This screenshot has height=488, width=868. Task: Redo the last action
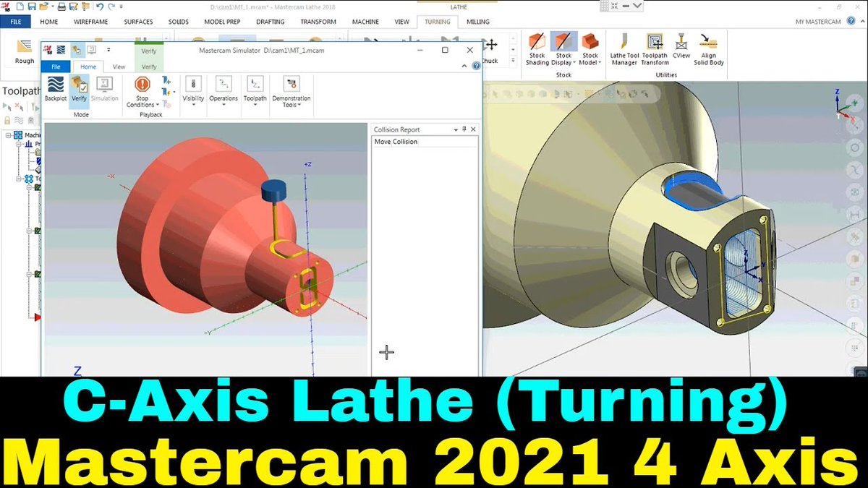point(111,7)
